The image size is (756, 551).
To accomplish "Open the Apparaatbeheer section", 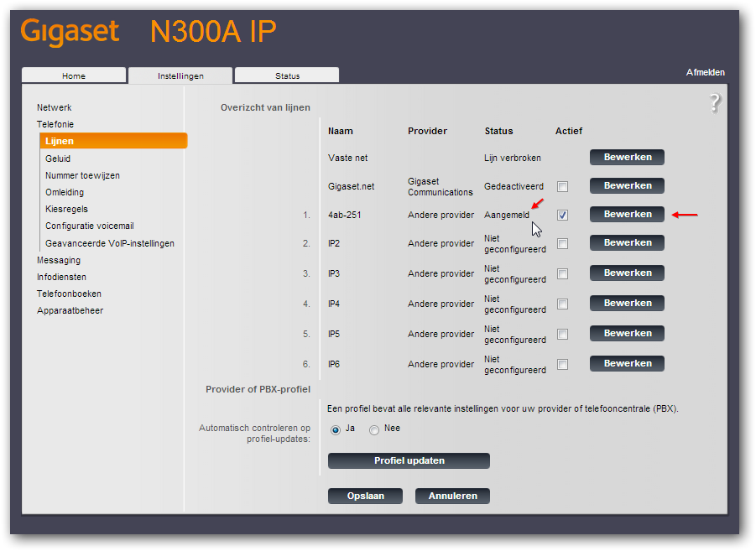I will [x=70, y=310].
